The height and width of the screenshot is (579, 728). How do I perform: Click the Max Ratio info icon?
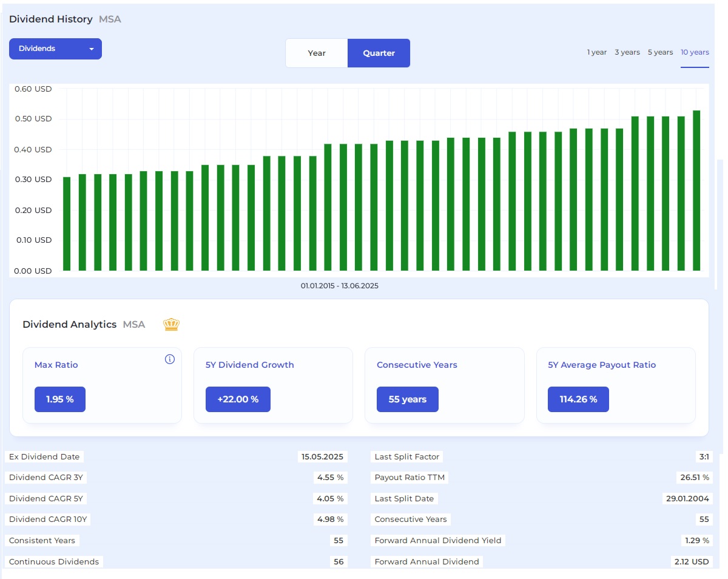170,359
